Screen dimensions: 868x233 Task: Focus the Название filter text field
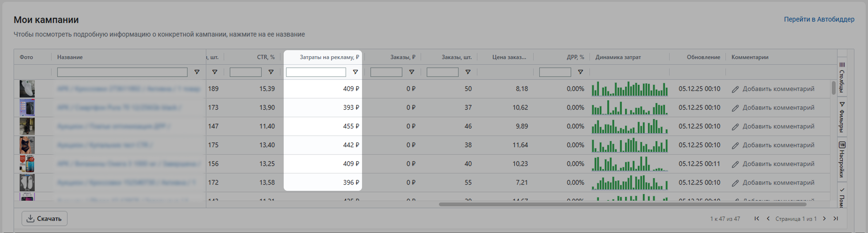[122, 72]
